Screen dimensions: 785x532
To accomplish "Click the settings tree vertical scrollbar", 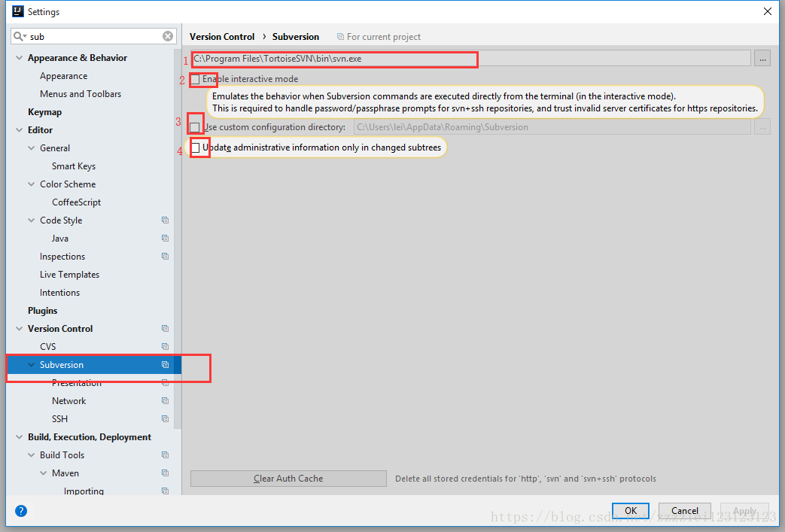I will [177, 239].
